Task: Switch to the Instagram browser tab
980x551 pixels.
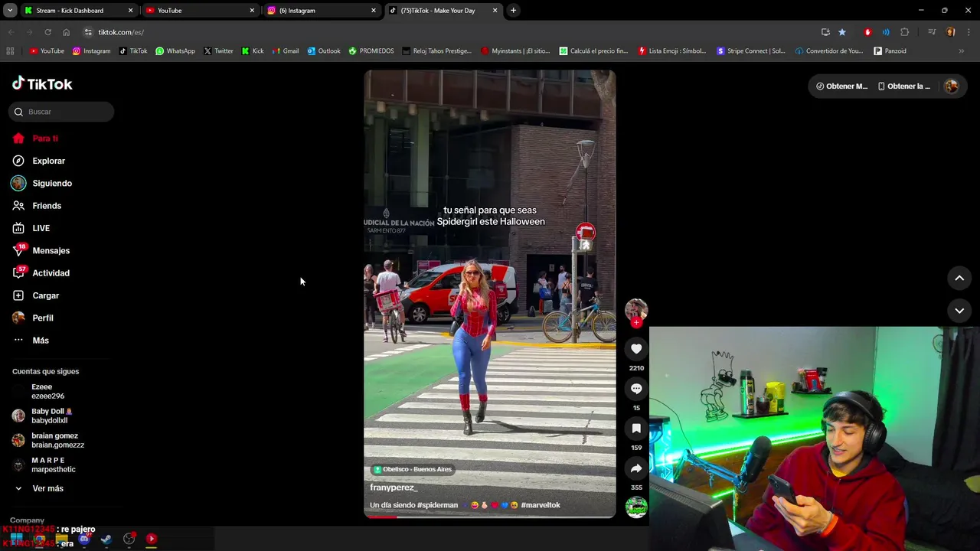Action: 322,11
